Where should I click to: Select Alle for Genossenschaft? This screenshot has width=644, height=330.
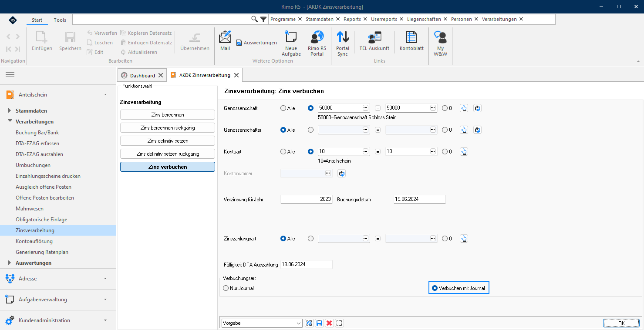click(x=288, y=108)
